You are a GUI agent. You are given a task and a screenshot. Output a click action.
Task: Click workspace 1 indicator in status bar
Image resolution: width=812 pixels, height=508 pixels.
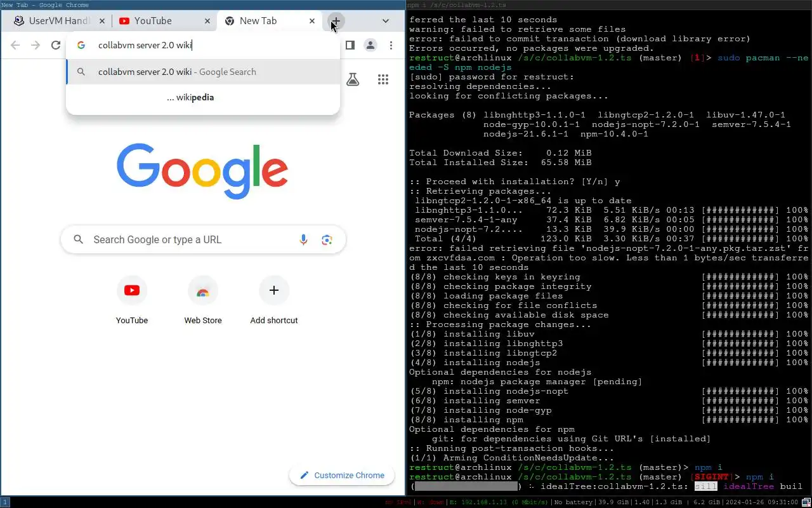4,502
